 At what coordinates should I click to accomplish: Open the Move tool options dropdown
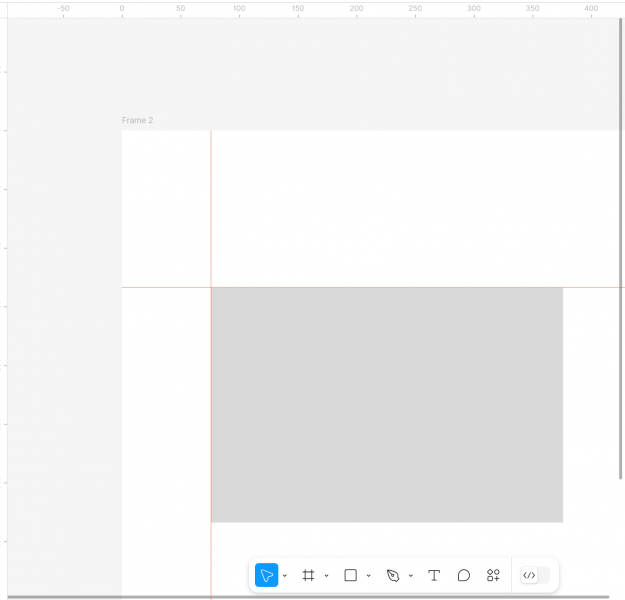click(x=285, y=575)
